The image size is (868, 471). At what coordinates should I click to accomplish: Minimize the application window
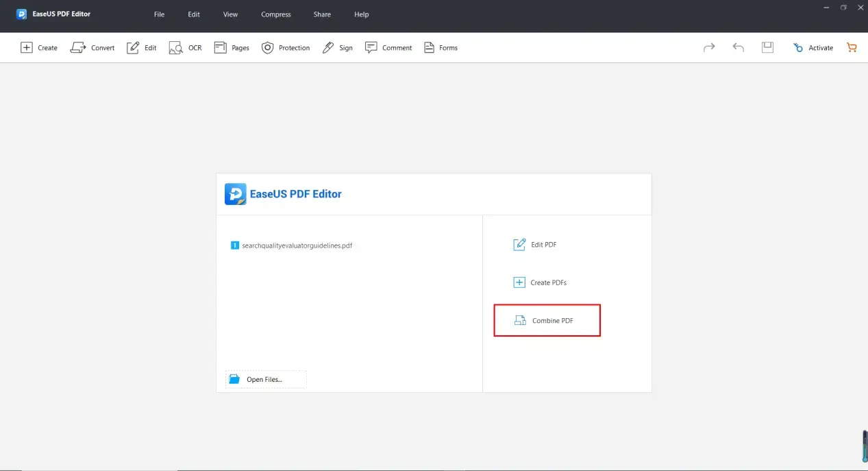pyautogui.click(x=826, y=8)
